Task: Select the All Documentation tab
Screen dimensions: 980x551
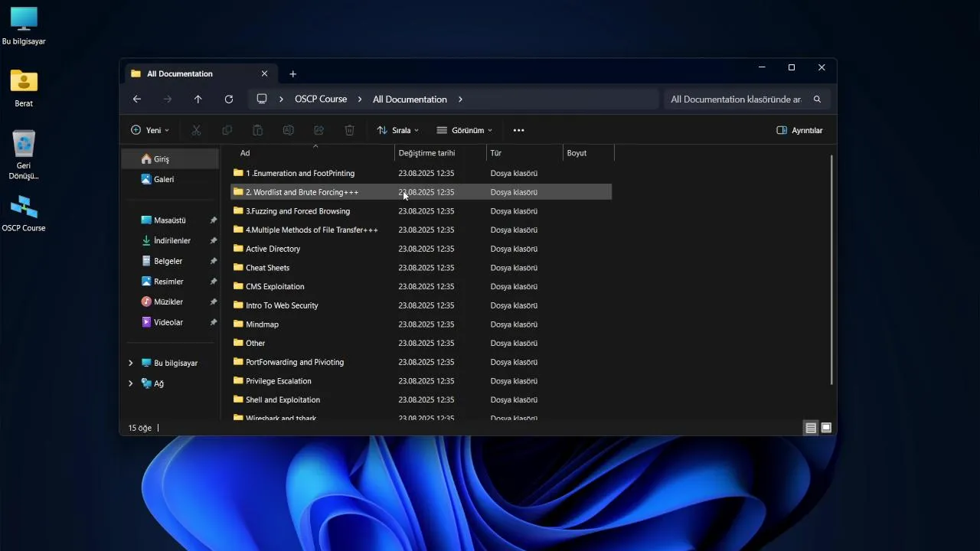Action: (x=199, y=73)
